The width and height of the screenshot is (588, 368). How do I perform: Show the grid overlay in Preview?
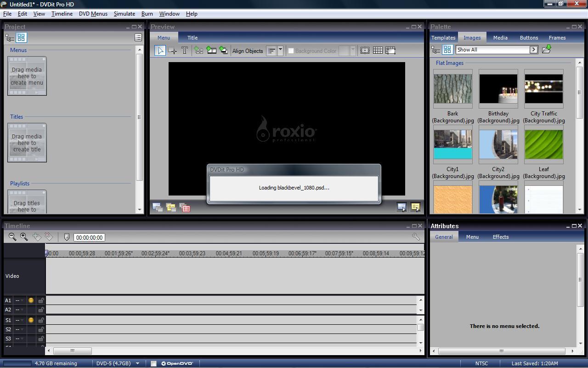coord(378,51)
